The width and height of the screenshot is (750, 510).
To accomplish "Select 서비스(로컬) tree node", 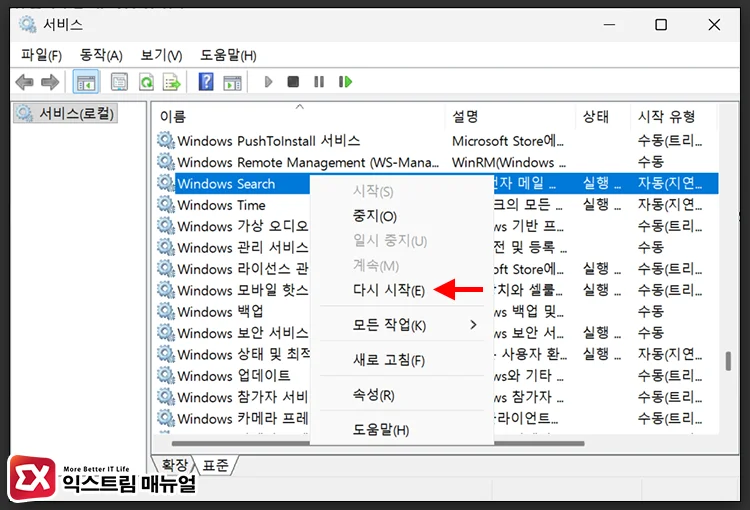I will point(66,113).
